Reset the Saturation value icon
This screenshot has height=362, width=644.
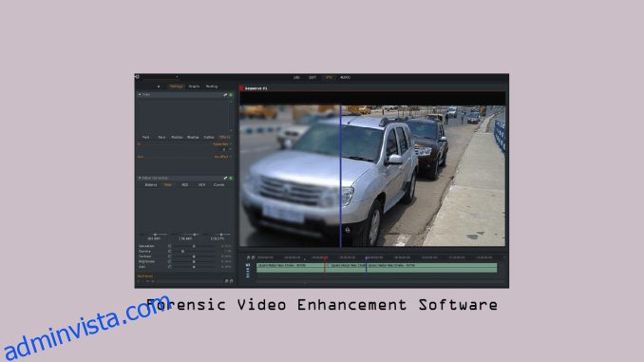click(x=170, y=246)
